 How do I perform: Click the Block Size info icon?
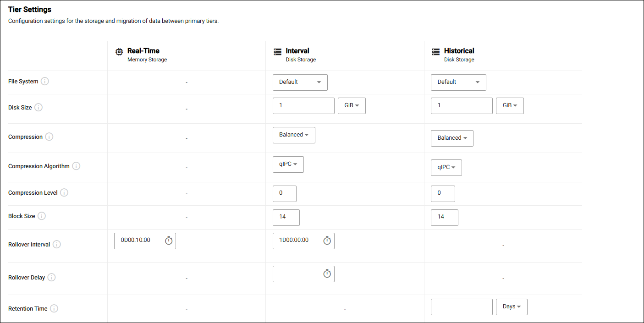tap(41, 215)
